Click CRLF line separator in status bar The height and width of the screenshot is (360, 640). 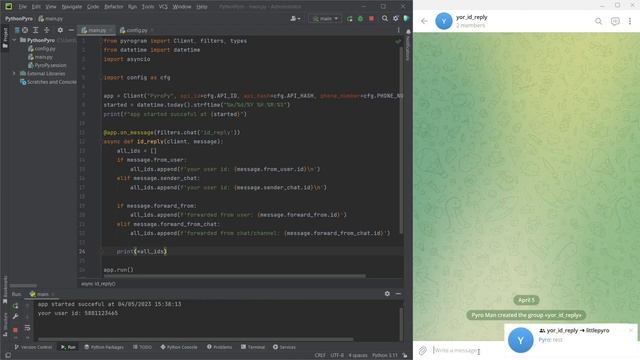(320, 356)
